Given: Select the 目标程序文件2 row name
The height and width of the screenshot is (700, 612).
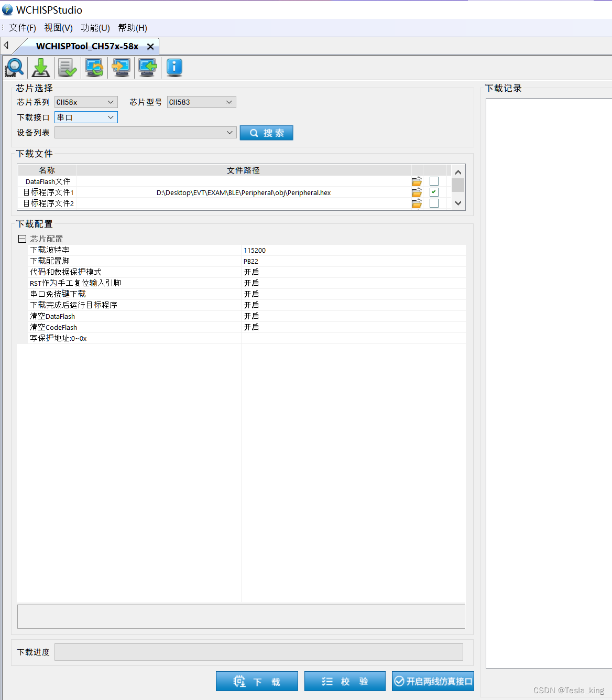Looking at the screenshot, I should 48,203.
